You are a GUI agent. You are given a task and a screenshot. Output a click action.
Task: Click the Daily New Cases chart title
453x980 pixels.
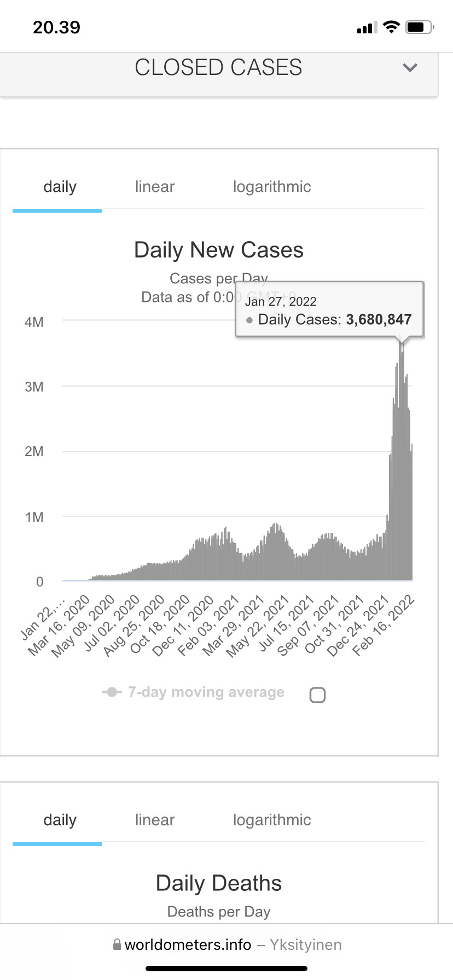click(218, 250)
